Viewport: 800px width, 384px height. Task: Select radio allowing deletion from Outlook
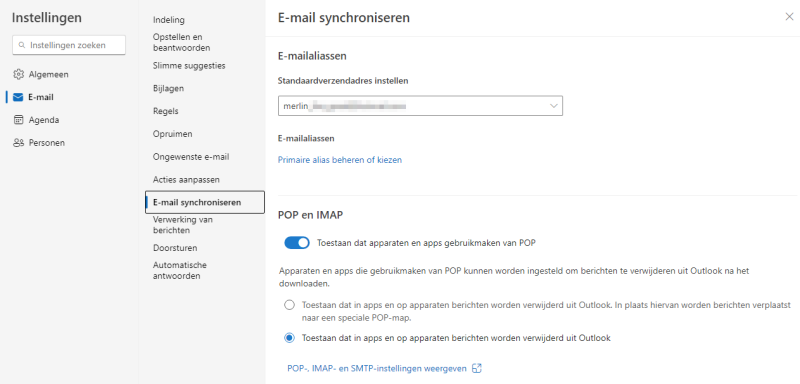(x=289, y=338)
